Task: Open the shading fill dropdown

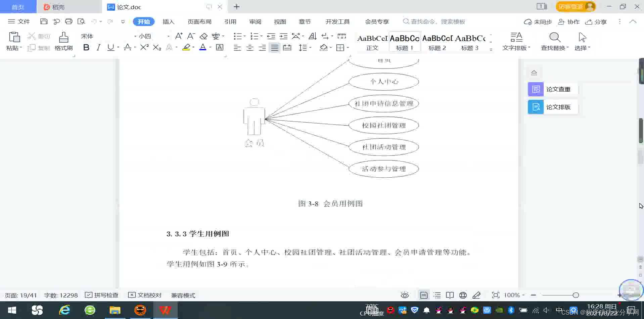Action: (x=331, y=48)
